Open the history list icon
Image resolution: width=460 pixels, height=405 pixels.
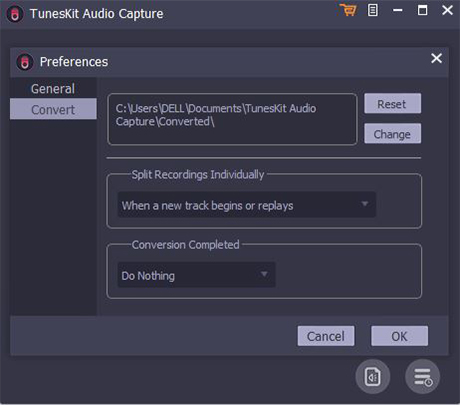[423, 377]
